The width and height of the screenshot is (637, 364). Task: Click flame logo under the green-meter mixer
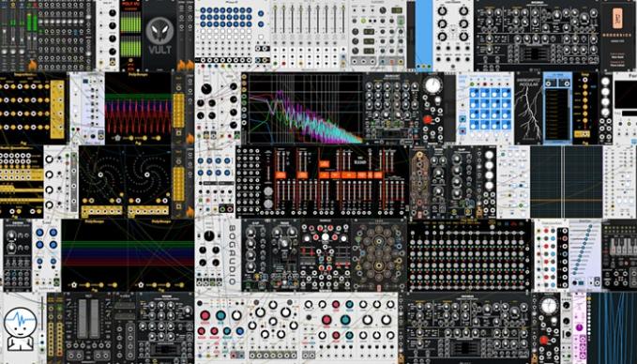pos(33,65)
